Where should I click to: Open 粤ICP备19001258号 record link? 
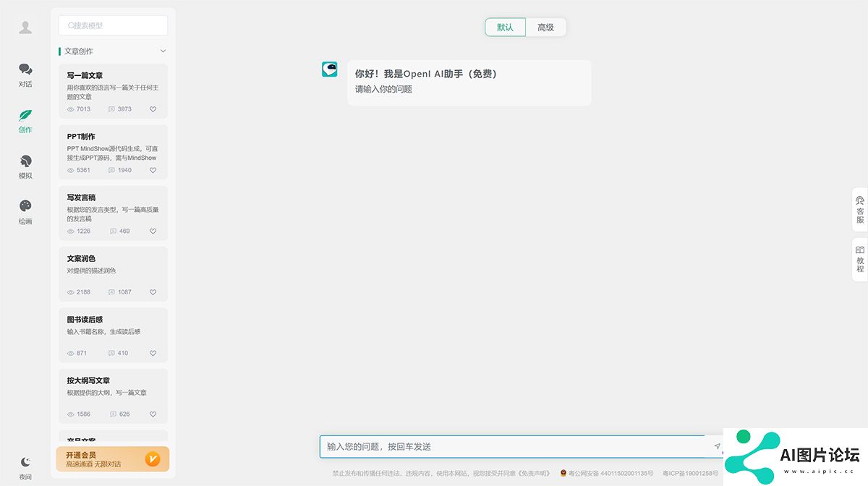(691, 473)
